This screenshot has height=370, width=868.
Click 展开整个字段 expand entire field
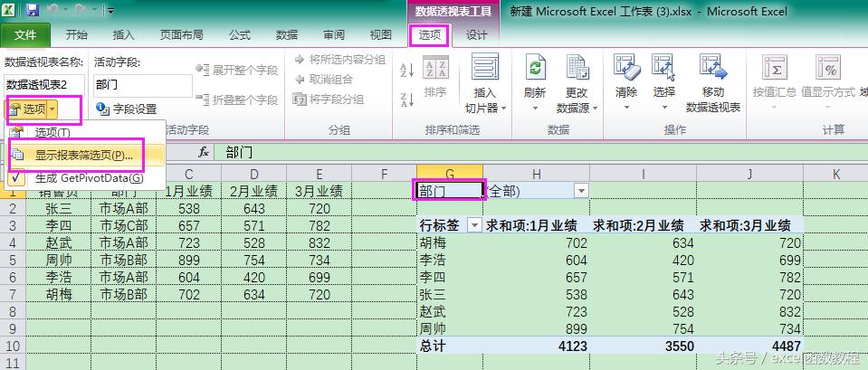pos(237,71)
